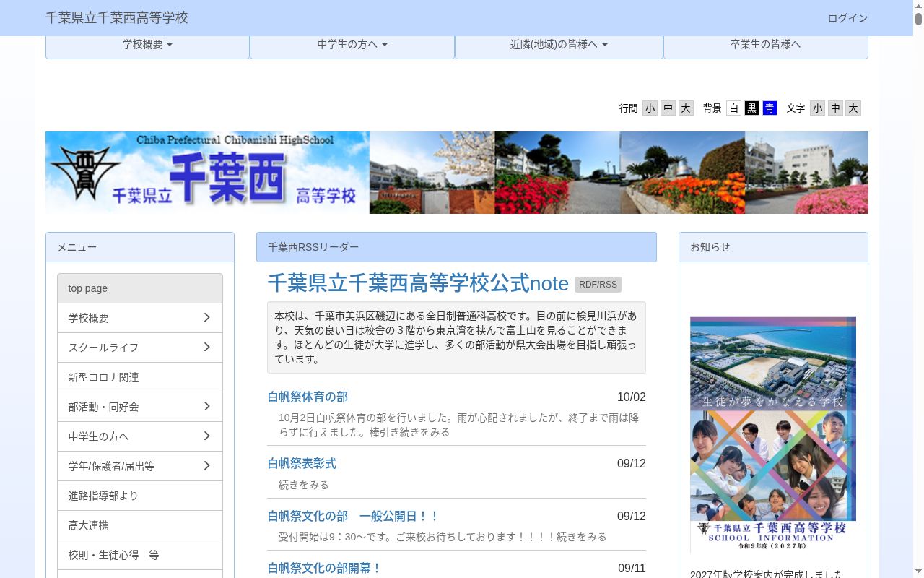Open 高大連携 in the side menu

[x=140, y=525]
